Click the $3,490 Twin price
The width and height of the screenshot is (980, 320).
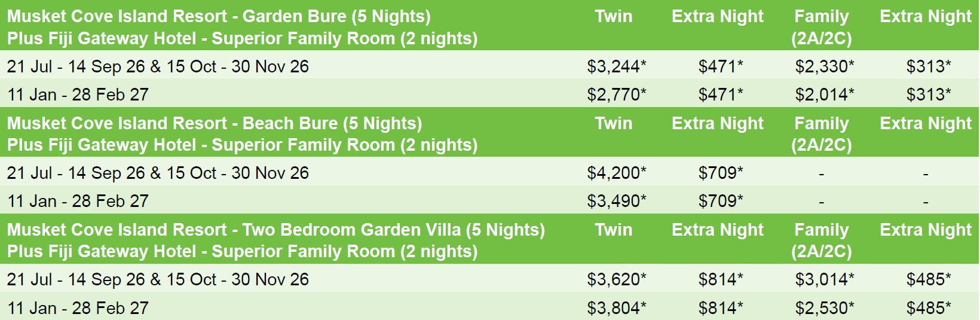[x=616, y=201]
